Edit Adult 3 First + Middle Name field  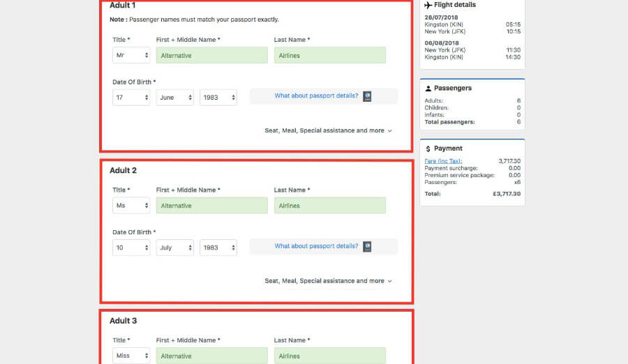tap(212, 356)
